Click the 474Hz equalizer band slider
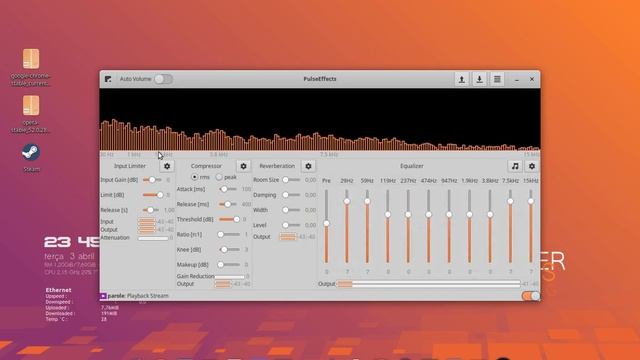Viewport: 640px width, 360px height. click(429, 227)
